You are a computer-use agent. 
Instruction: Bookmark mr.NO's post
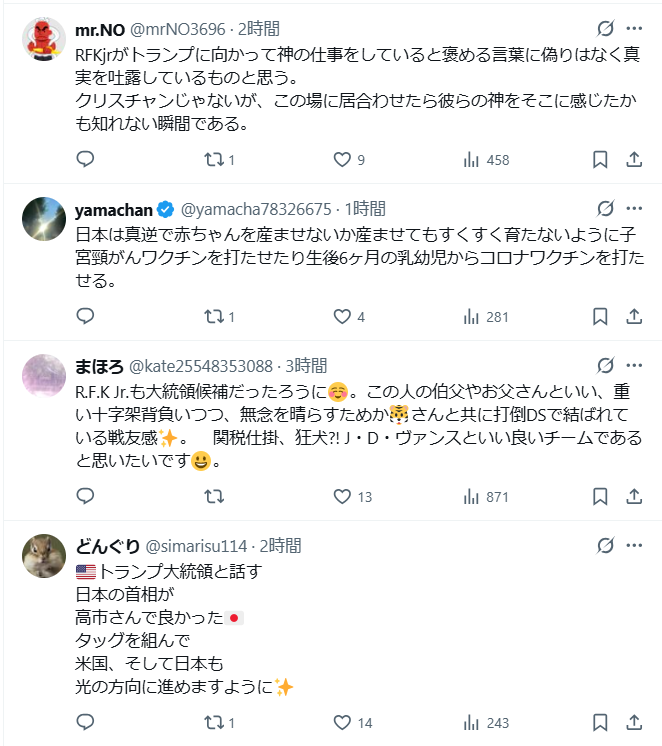coord(599,159)
